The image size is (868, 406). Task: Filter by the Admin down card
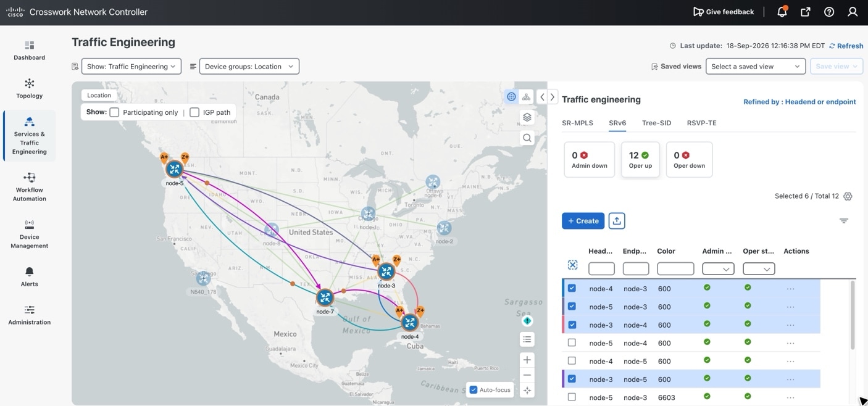click(589, 159)
